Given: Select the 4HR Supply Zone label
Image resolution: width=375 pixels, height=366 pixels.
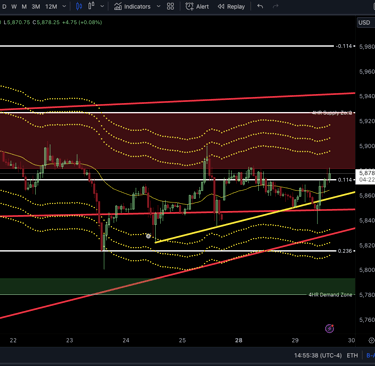Looking at the screenshot, I should click(332, 113).
